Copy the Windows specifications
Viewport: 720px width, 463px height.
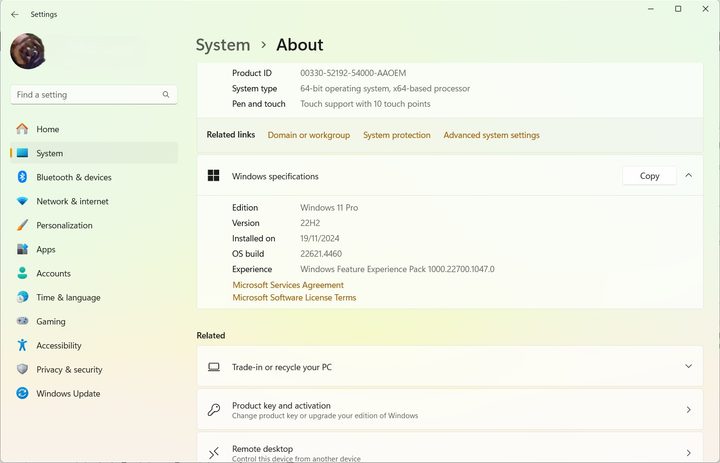(649, 176)
